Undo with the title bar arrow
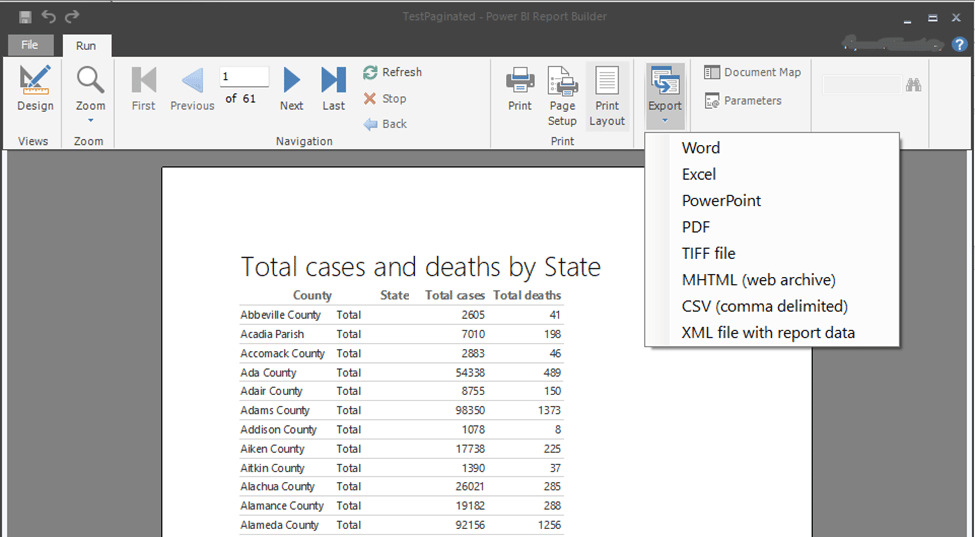 pos(49,16)
